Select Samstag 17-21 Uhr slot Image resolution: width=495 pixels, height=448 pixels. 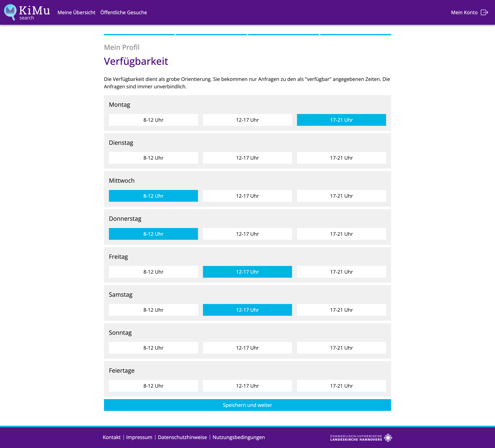point(341,310)
